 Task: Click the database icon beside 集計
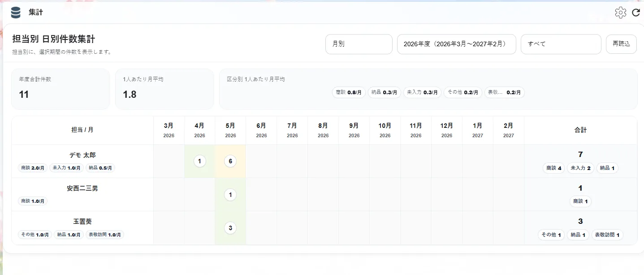click(x=16, y=13)
